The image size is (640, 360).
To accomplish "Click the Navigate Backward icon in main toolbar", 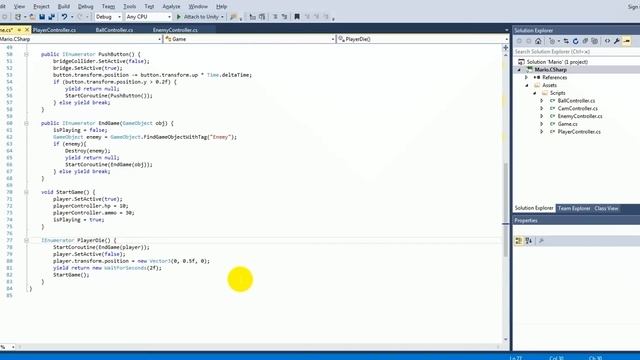I will (5, 17).
